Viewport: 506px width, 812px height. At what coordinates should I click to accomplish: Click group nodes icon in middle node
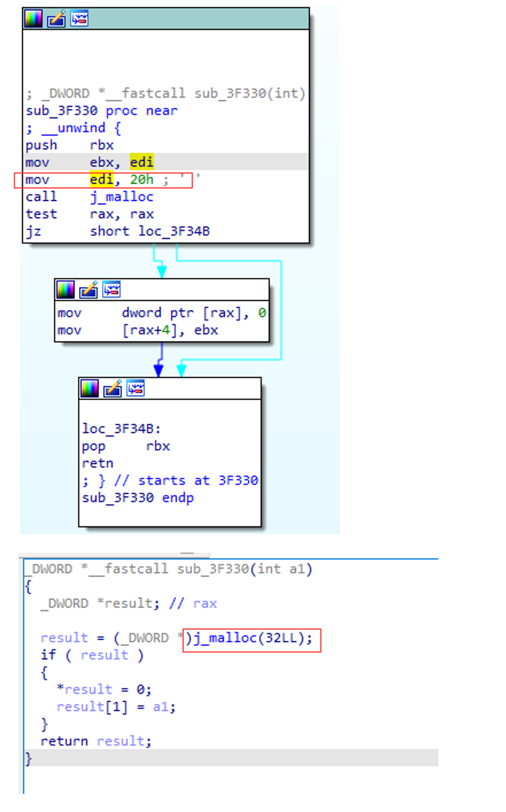pyautogui.click(x=111, y=289)
